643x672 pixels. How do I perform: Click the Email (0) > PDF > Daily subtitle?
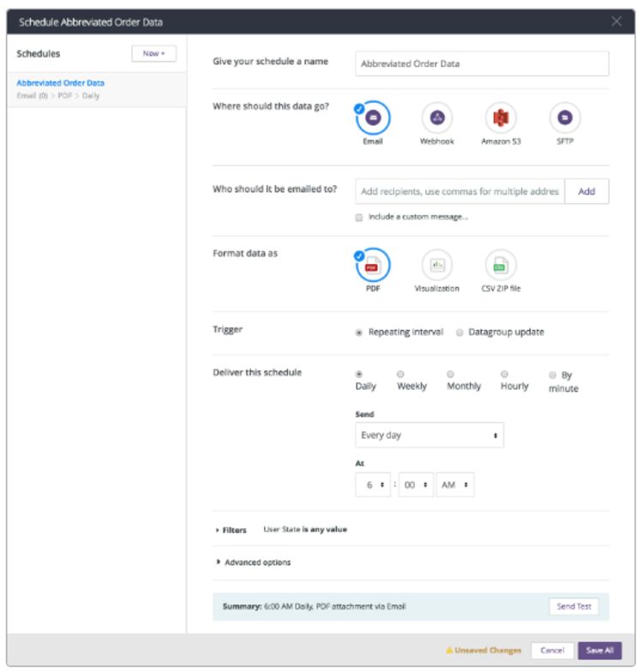tap(58, 96)
